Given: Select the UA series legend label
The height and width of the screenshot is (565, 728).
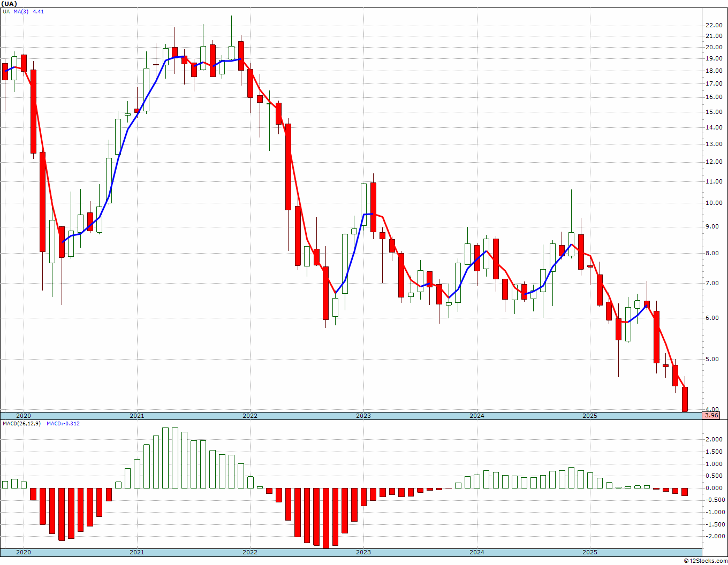Looking at the screenshot, I should coord(6,11).
